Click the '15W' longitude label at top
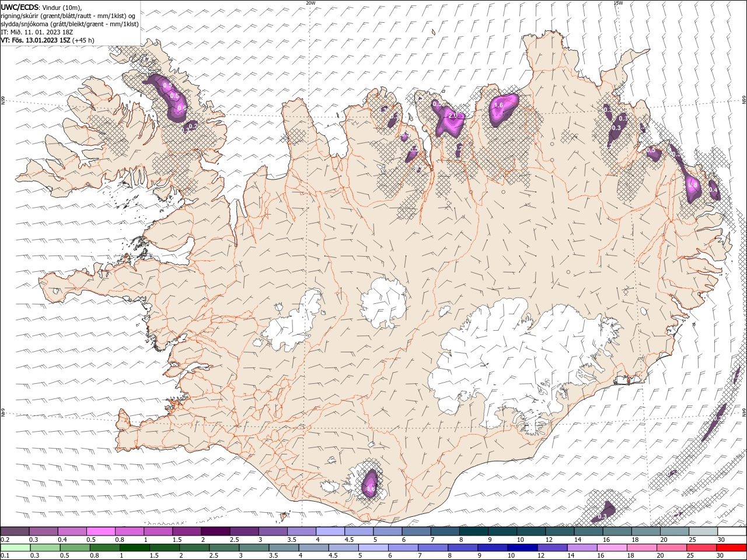 pyautogui.click(x=618, y=3)
